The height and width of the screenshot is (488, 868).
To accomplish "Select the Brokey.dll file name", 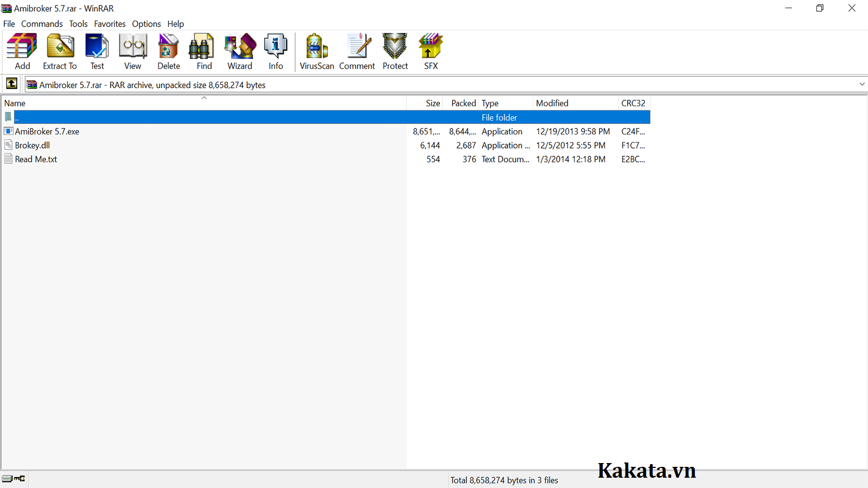I will [x=33, y=145].
